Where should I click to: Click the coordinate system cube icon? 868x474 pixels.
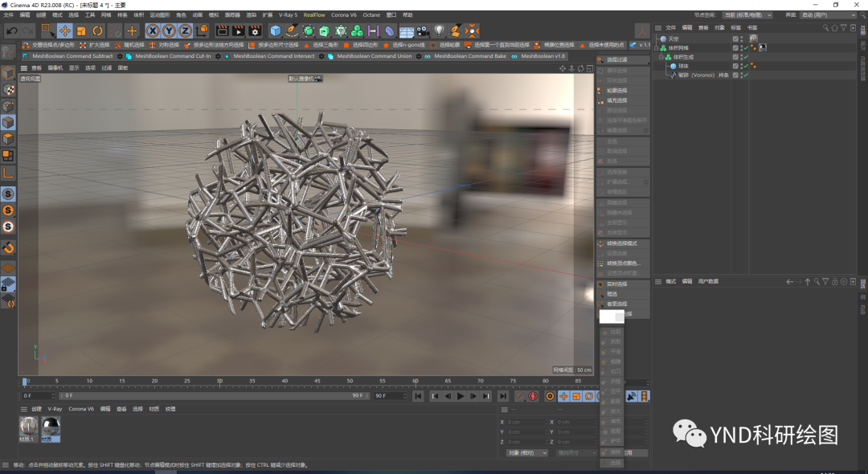pyautogui.click(x=203, y=31)
